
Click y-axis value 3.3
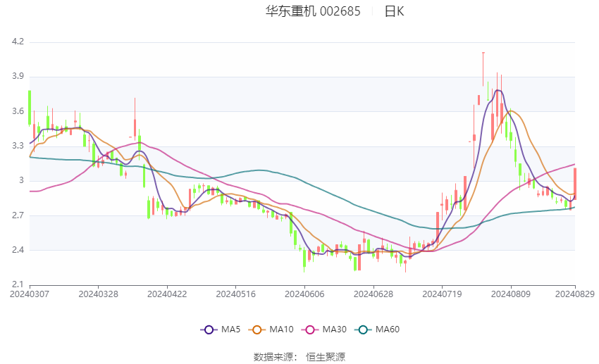tap(18, 146)
